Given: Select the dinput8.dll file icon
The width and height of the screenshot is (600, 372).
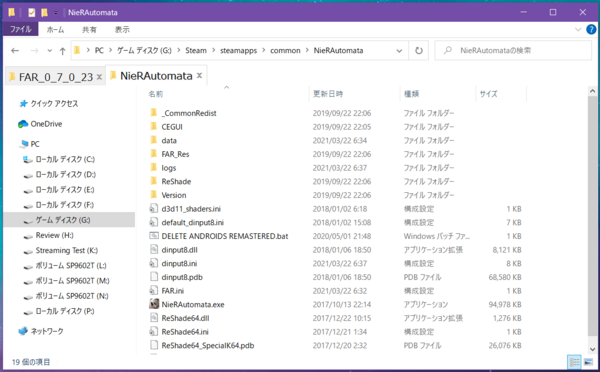Looking at the screenshot, I should (x=154, y=250).
